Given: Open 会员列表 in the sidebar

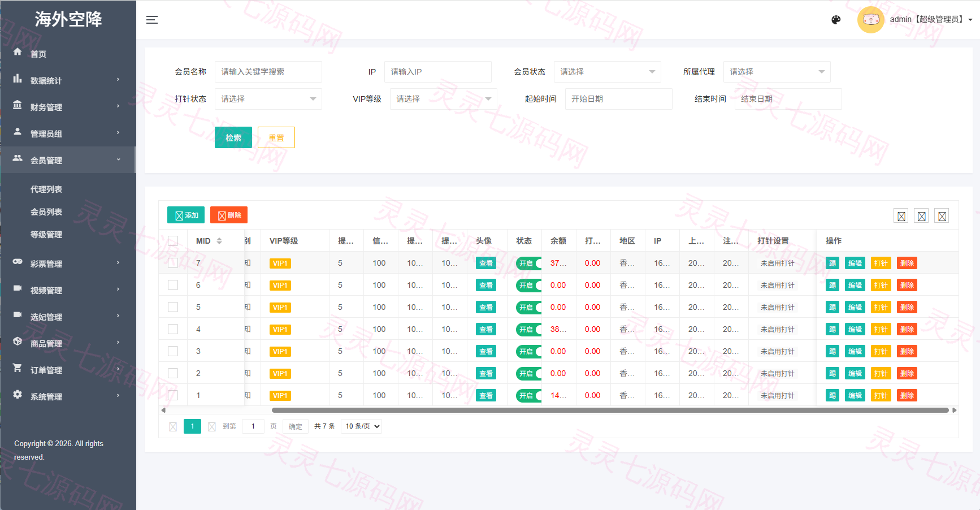Looking at the screenshot, I should tap(46, 212).
